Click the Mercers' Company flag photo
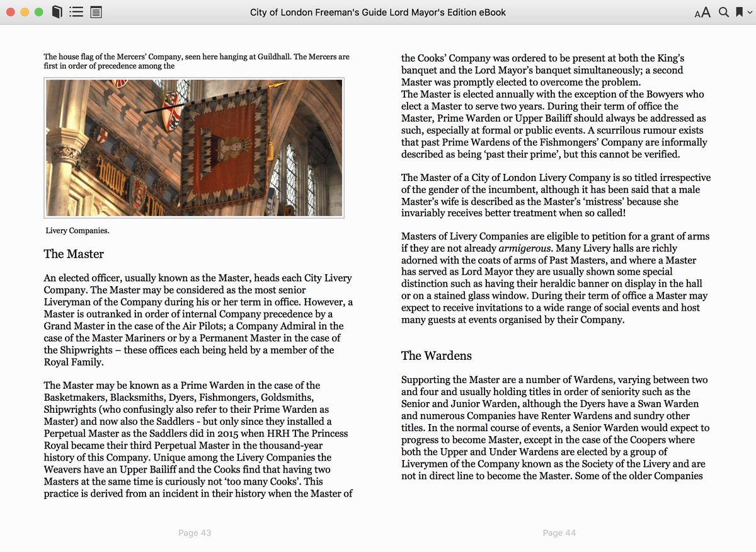 pyautogui.click(x=194, y=147)
